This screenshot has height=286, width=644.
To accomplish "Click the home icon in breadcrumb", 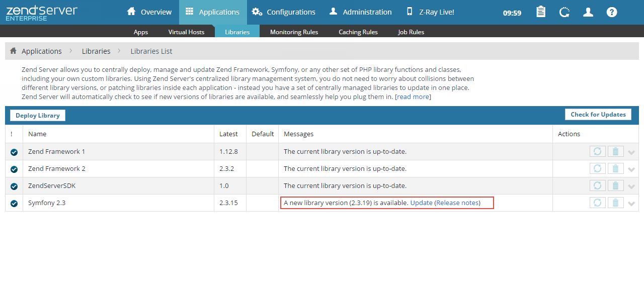I will pos(14,51).
